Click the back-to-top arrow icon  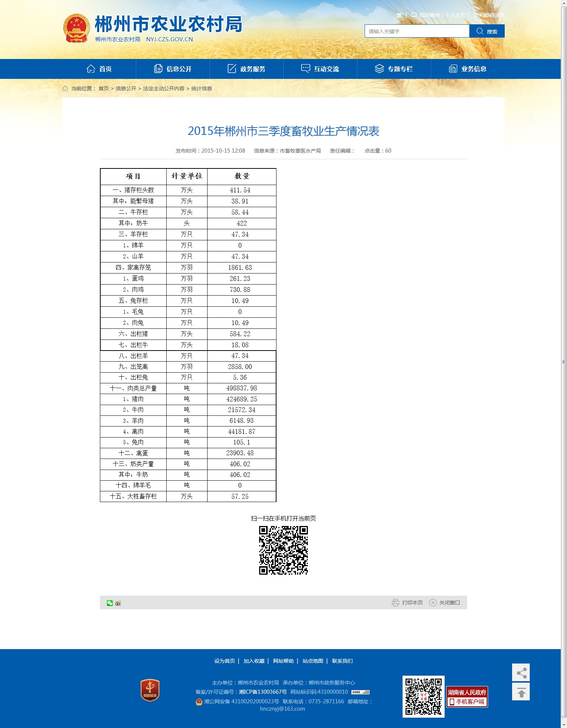pos(521,692)
